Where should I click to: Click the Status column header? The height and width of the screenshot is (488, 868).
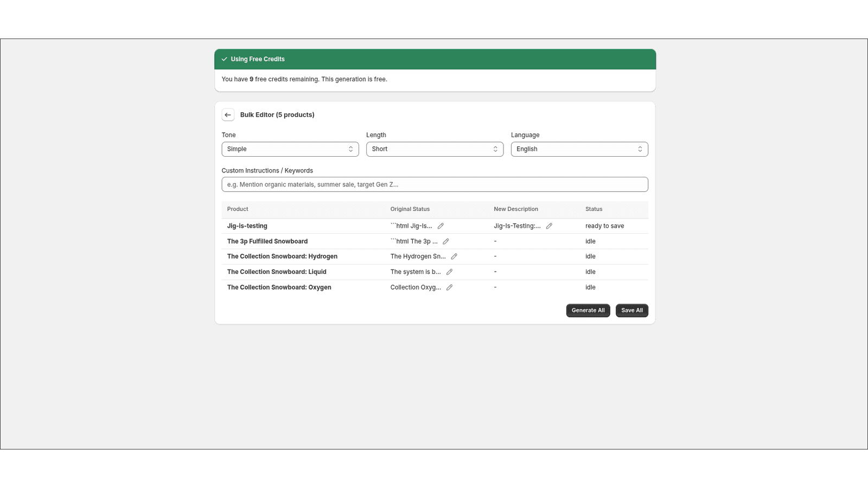593,209
